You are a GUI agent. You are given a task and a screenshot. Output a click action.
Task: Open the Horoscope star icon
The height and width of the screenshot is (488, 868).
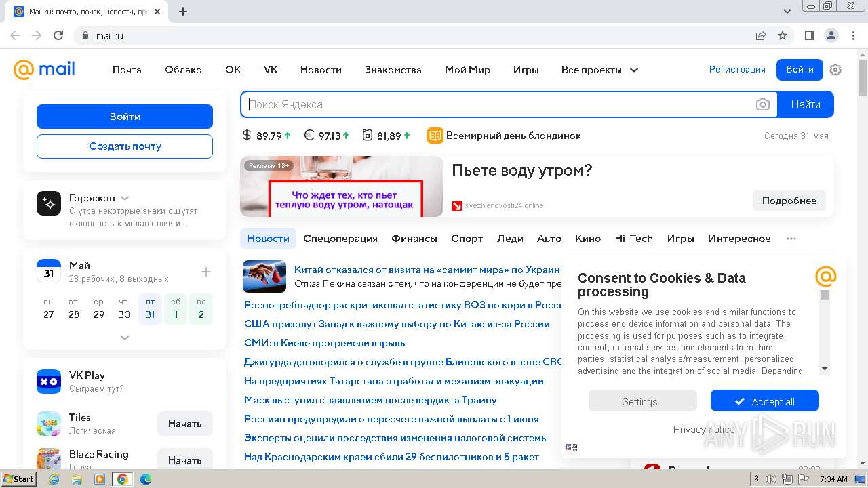(x=49, y=203)
